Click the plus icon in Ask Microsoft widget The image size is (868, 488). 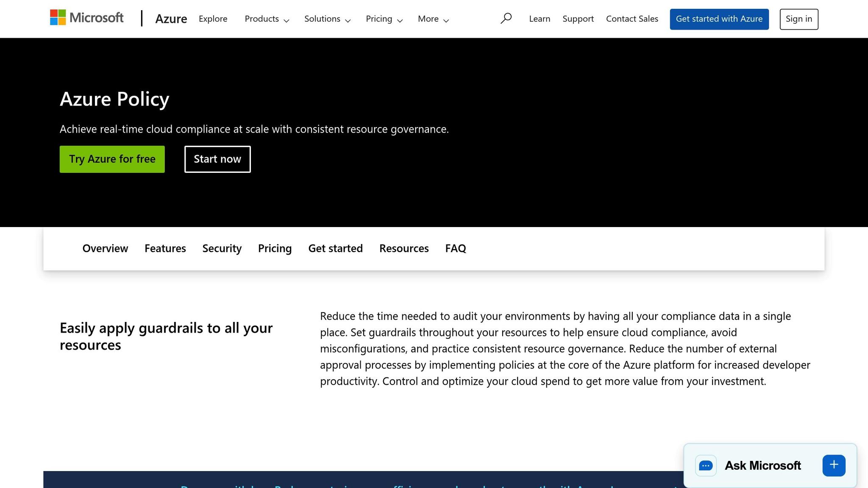[x=833, y=465]
